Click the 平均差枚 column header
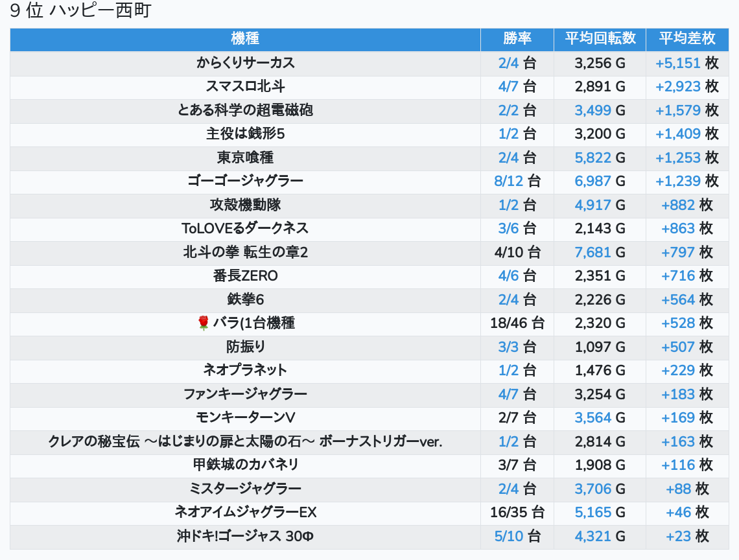 (686, 38)
